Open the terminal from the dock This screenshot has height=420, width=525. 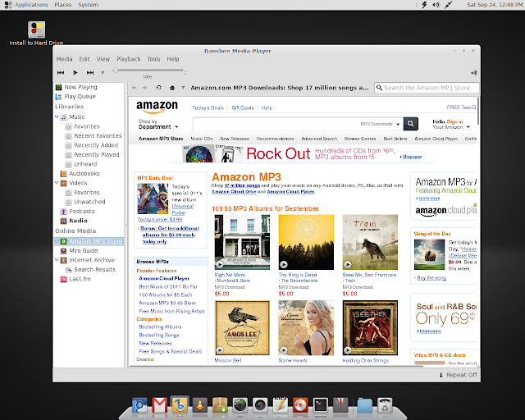coord(321,405)
